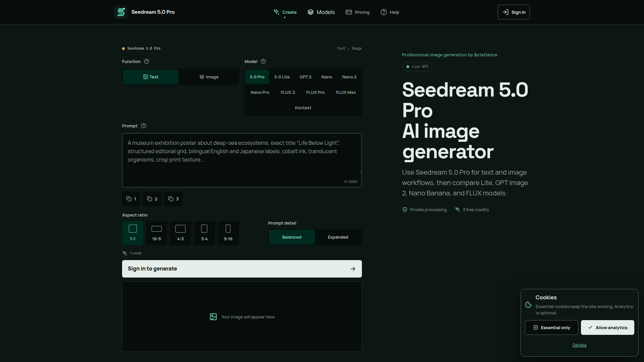
Task: Choose the FLUX.2 model
Action: (x=288, y=92)
